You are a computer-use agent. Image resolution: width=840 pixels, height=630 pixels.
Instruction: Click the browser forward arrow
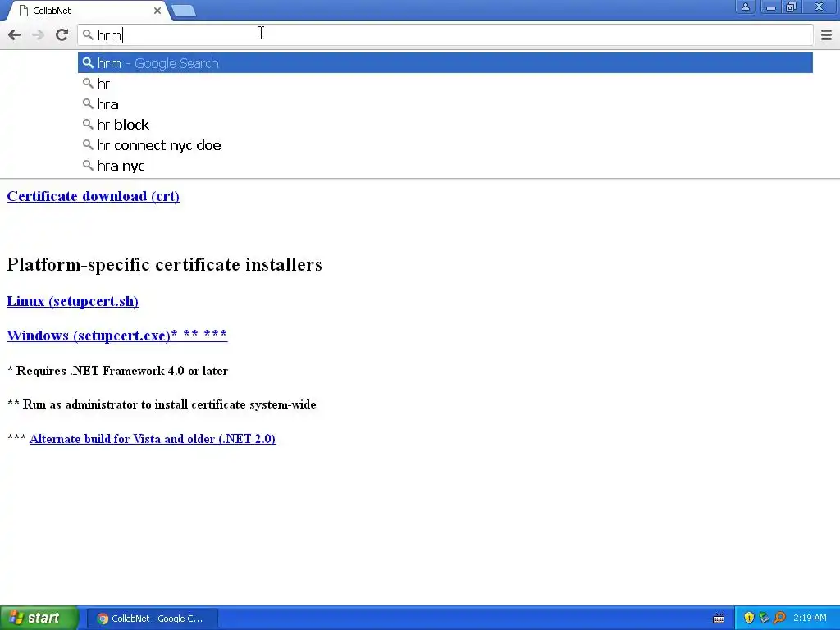pyautogui.click(x=38, y=34)
